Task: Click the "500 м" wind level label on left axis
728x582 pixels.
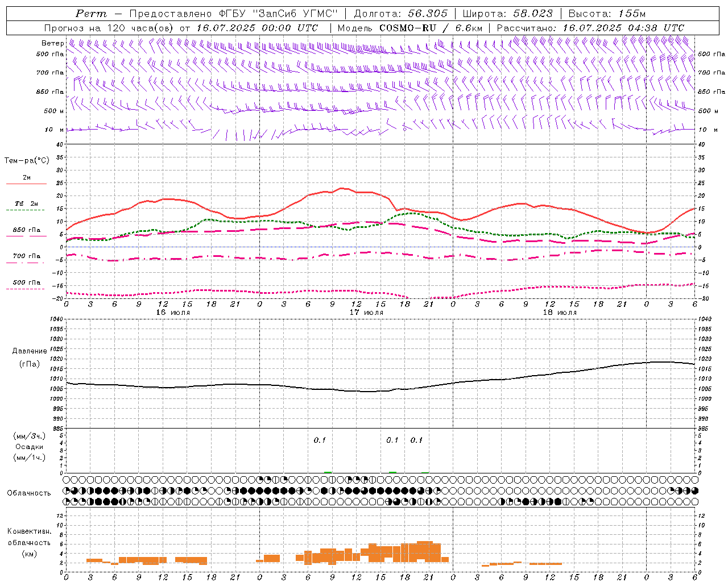Action: click(53, 111)
